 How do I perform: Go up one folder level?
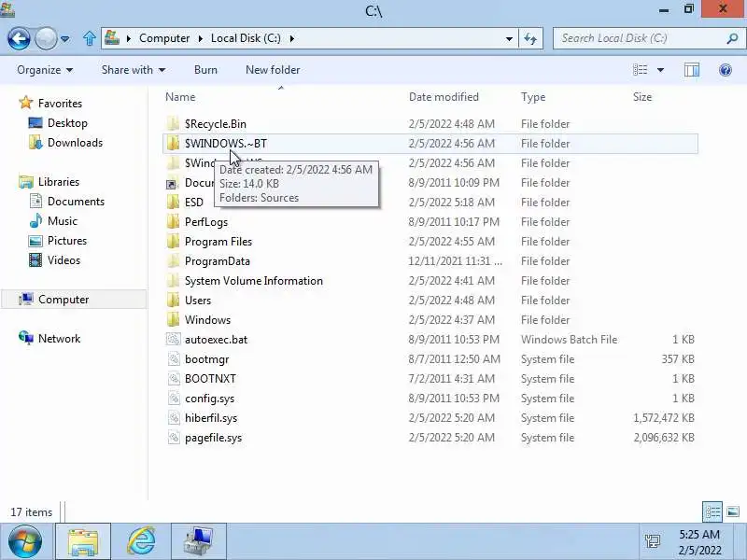click(89, 38)
